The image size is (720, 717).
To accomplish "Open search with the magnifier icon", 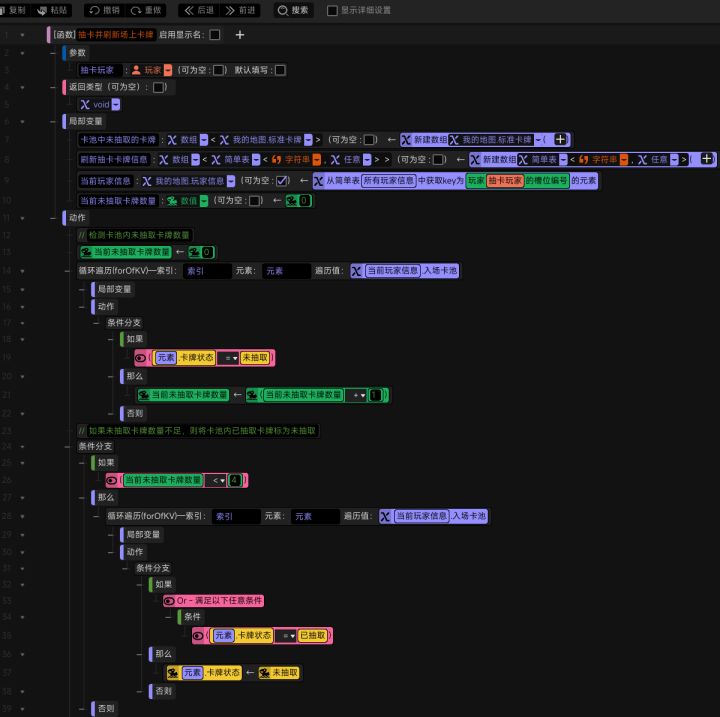I will point(283,10).
